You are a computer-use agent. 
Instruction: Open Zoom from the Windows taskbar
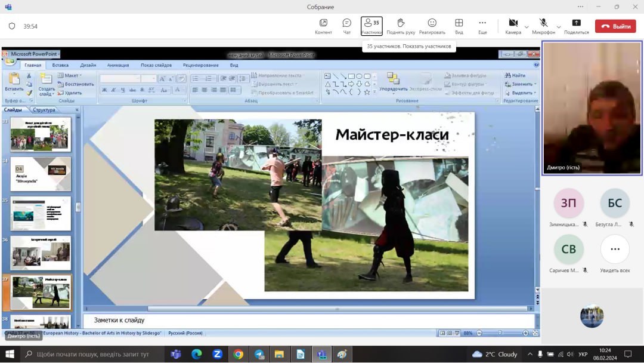[x=217, y=354]
